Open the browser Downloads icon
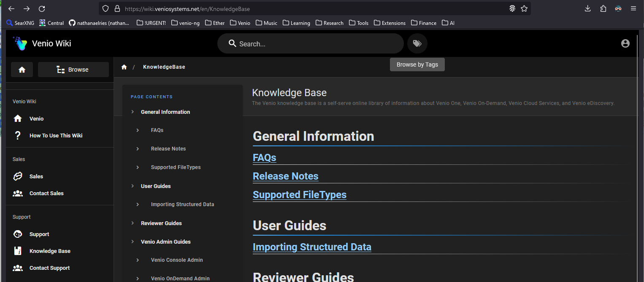644x282 pixels. pyautogui.click(x=588, y=8)
